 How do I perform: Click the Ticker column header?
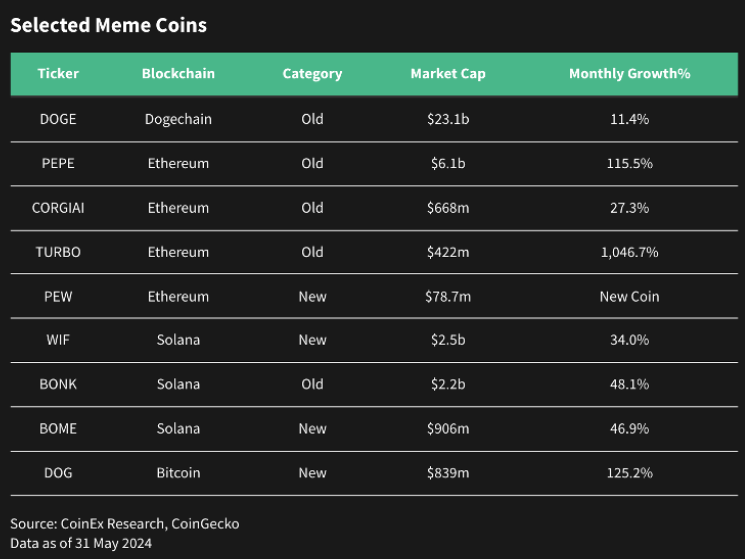[x=58, y=74]
